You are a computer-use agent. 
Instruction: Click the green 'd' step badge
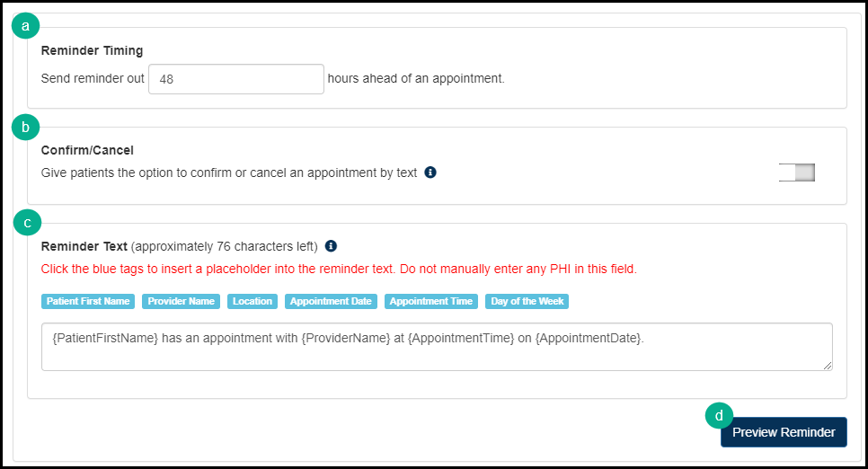(x=719, y=415)
